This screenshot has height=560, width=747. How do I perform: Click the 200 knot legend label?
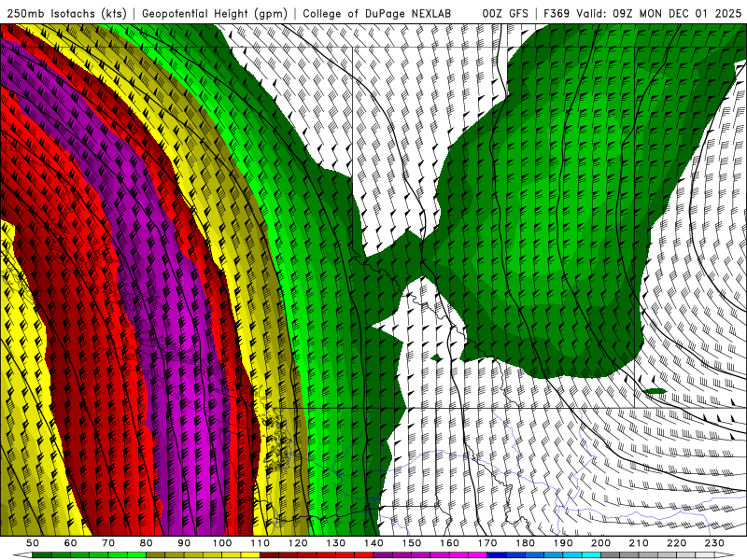coord(600,543)
